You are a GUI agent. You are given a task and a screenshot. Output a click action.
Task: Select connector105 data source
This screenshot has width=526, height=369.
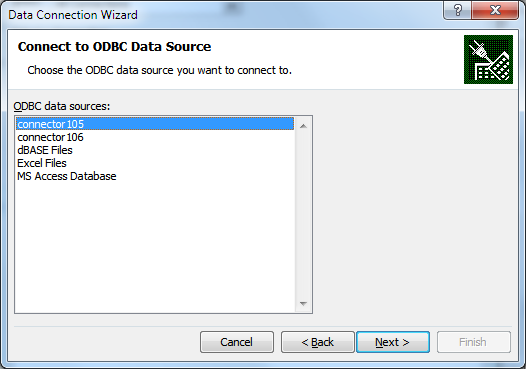click(x=155, y=124)
